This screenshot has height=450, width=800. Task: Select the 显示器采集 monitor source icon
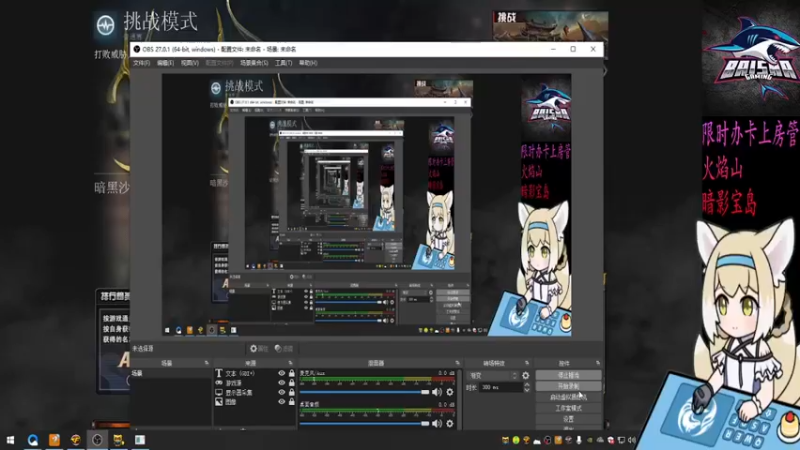tap(219, 392)
